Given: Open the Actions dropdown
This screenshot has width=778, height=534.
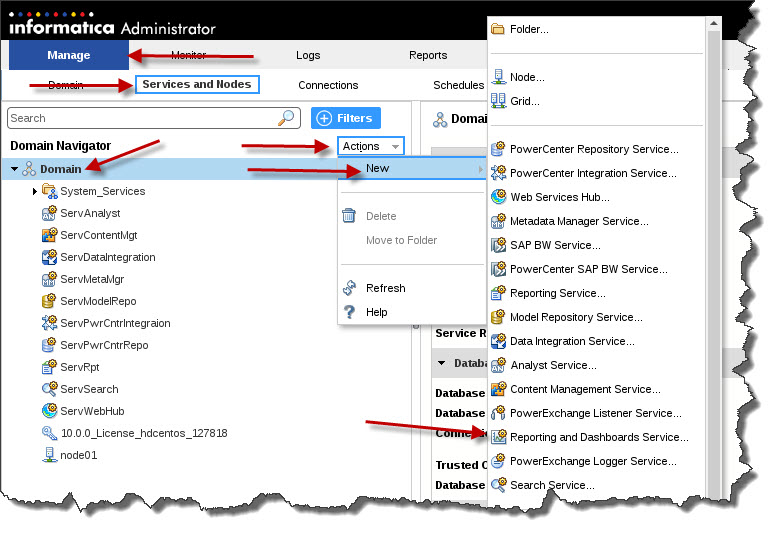Looking at the screenshot, I should (x=371, y=146).
